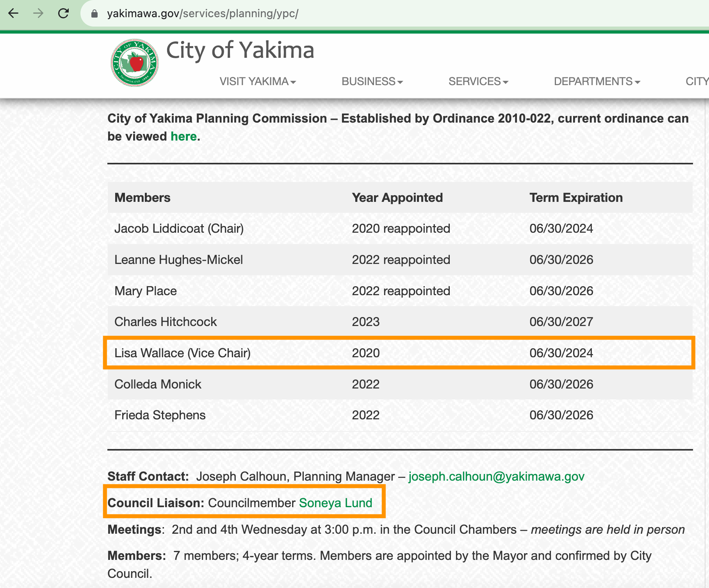Select Jacob Liddicoat (Chair) cell
Screen dimensions: 709x588
[x=179, y=228]
